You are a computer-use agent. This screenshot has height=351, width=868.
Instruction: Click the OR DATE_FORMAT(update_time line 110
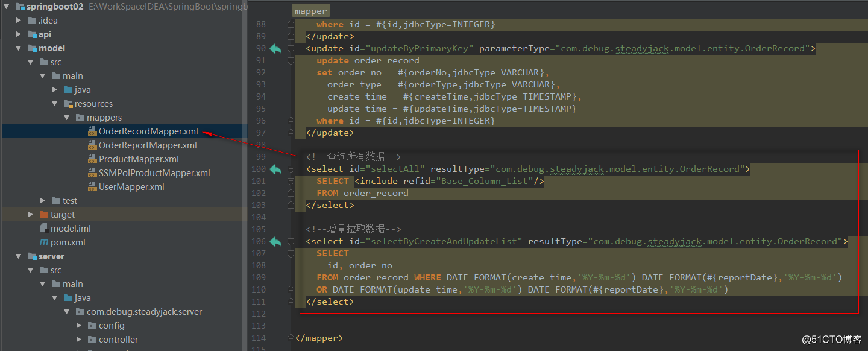(x=523, y=290)
